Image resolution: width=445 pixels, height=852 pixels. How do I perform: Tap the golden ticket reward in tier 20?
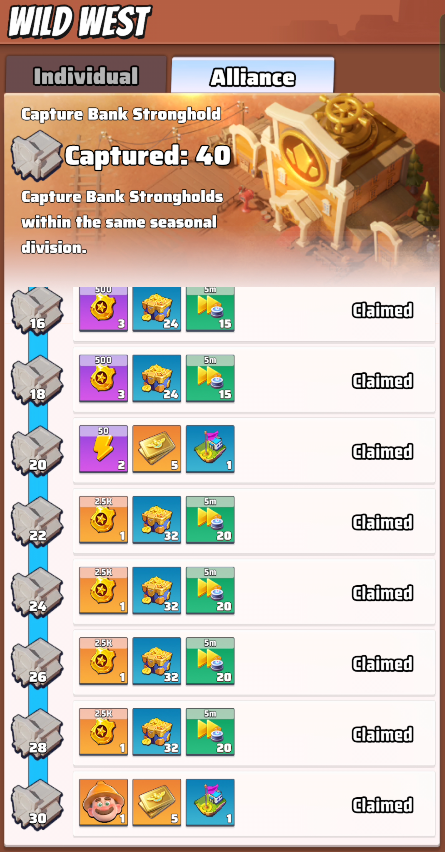pos(156,449)
